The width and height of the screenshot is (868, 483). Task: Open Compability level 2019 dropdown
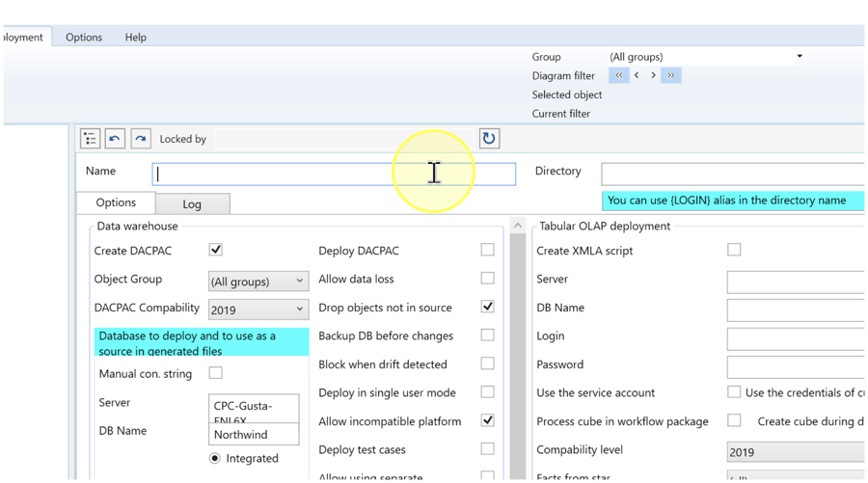pyautogui.click(x=796, y=452)
